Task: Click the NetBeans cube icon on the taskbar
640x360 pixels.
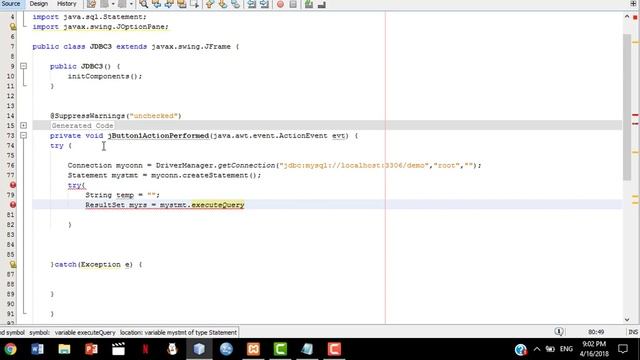Action: click(x=199, y=349)
